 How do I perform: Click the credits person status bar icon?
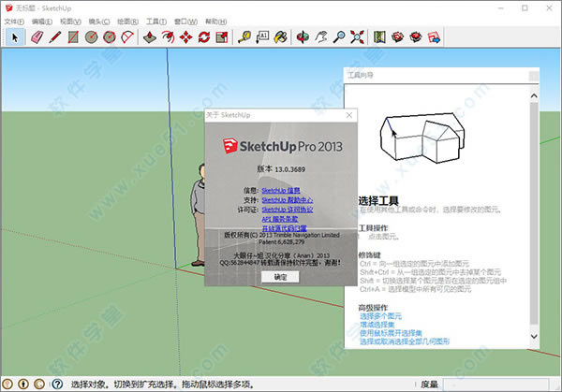(x=23, y=385)
